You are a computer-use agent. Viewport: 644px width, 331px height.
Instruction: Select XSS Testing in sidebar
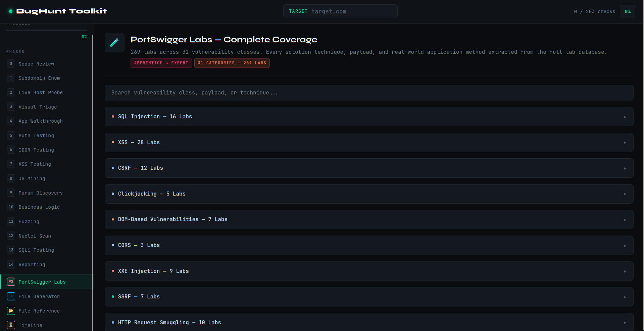click(x=46, y=164)
